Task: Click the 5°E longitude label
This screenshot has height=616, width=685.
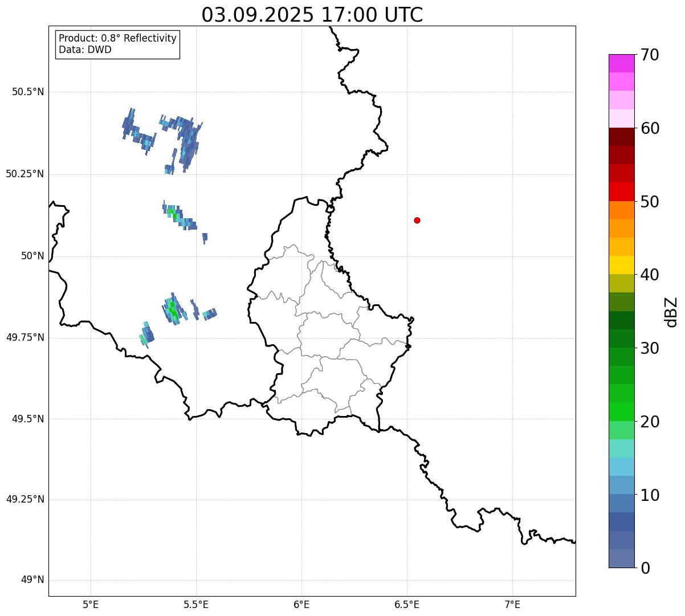Action: pos(91,604)
